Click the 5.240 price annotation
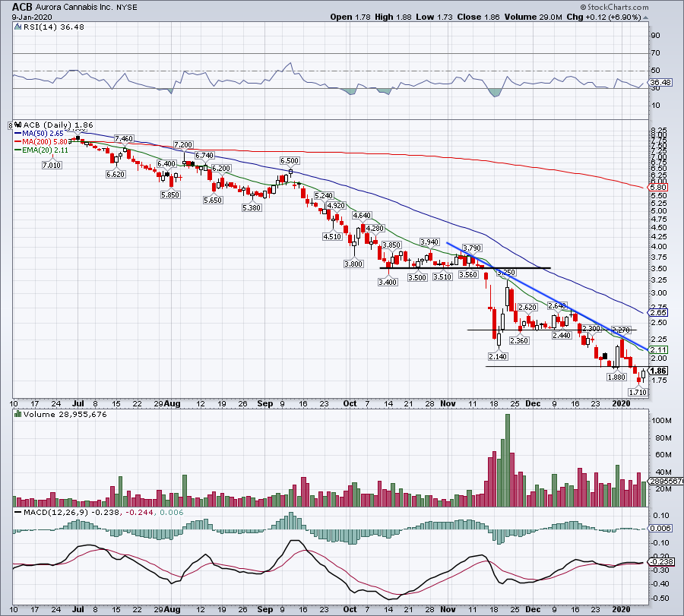Image resolution: width=684 pixels, height=616 pixels. click(324, 196)
